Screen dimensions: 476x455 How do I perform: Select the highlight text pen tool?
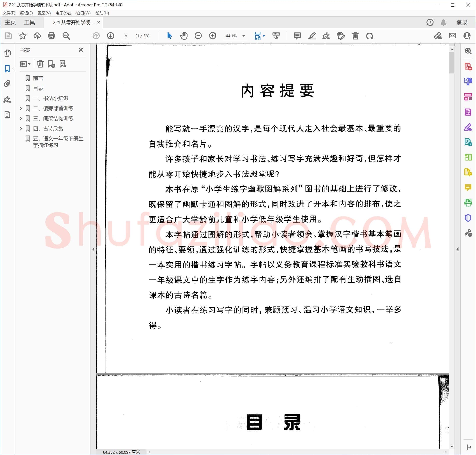(312, 36)
